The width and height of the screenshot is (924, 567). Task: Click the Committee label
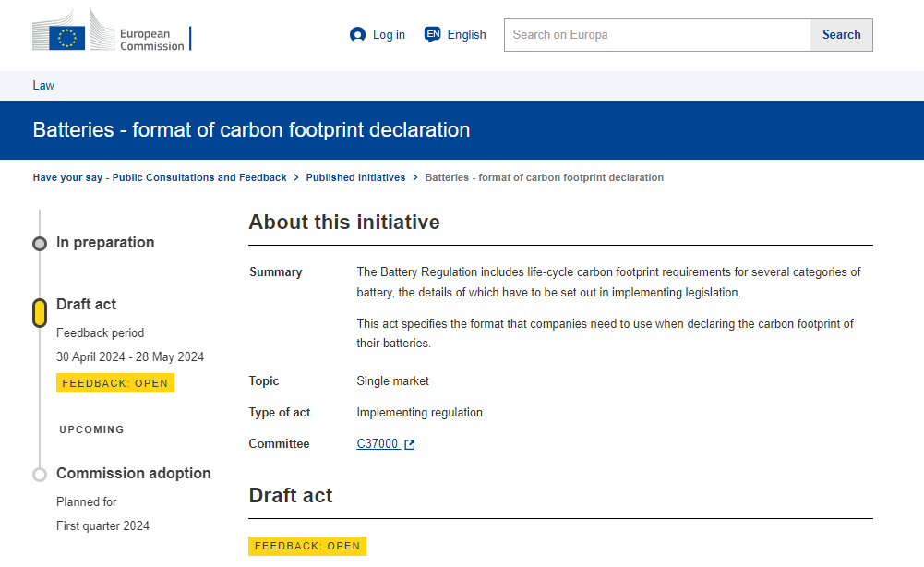point(279,444)
